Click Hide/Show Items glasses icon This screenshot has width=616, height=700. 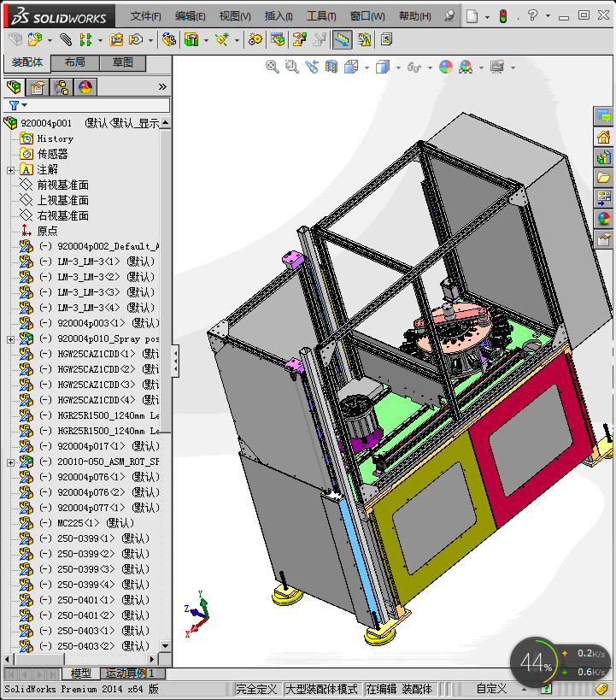414,68
